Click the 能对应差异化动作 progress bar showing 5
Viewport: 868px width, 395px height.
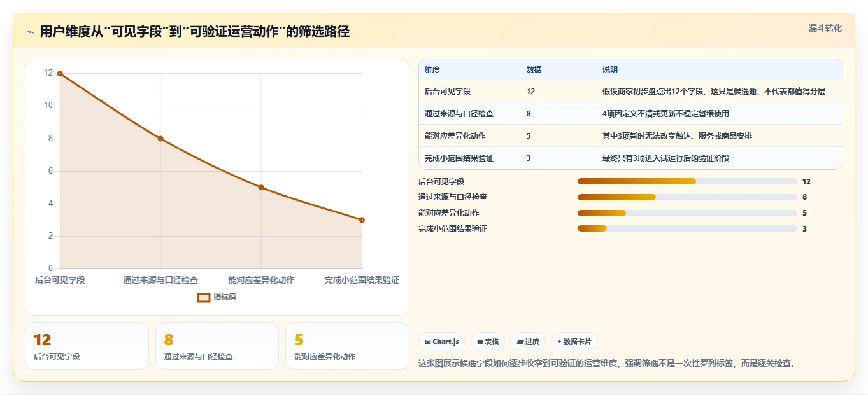pyautogui.click(x=687, y=213)
